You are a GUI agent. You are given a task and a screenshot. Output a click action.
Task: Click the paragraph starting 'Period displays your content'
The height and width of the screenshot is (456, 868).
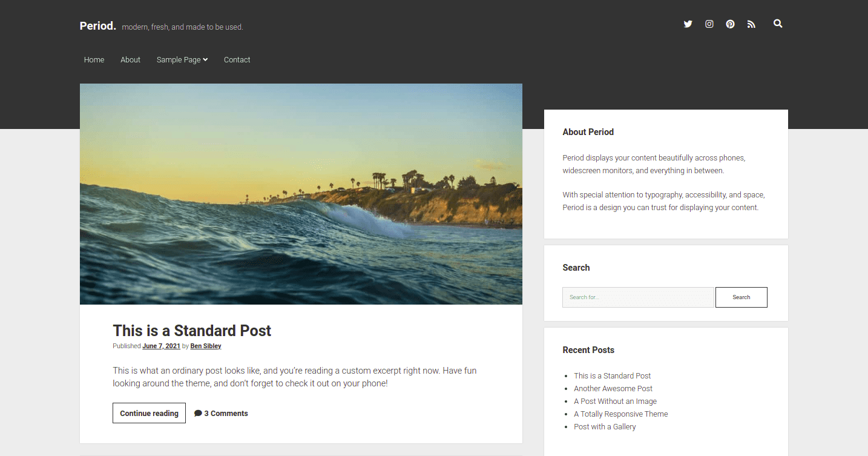pyautogui.click(x=654, y=164)
